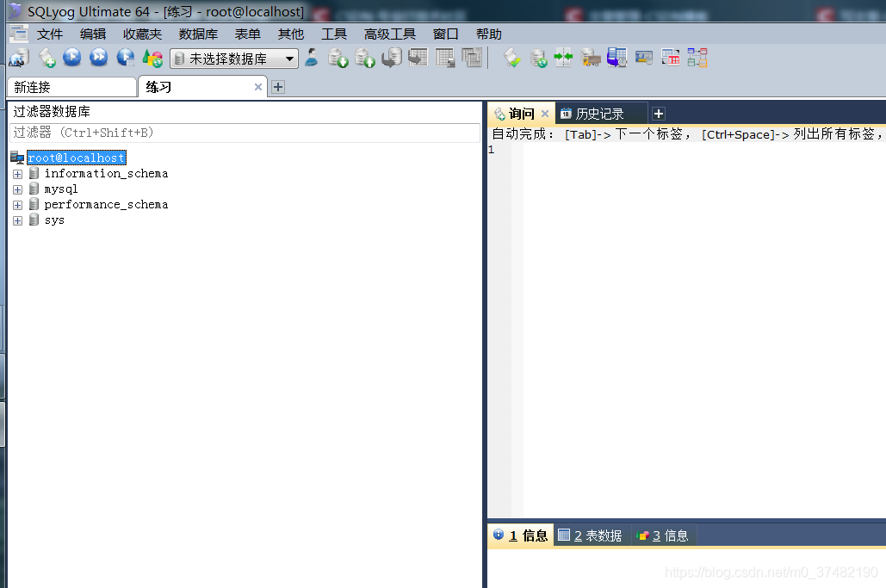
Task: Switch to the 3 信息 result tab
Action: pos(663,535)
